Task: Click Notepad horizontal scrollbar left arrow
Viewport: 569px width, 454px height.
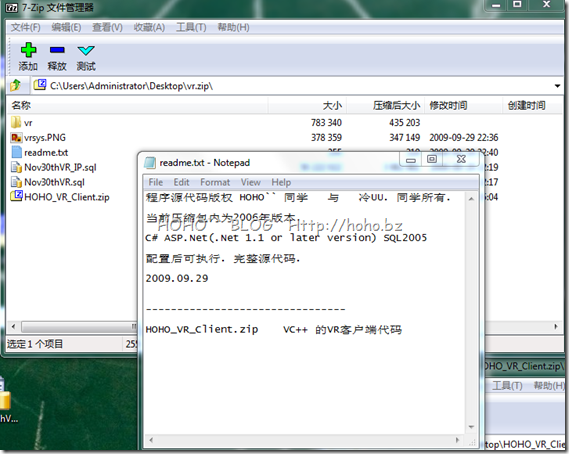Action: click(151, 440)
